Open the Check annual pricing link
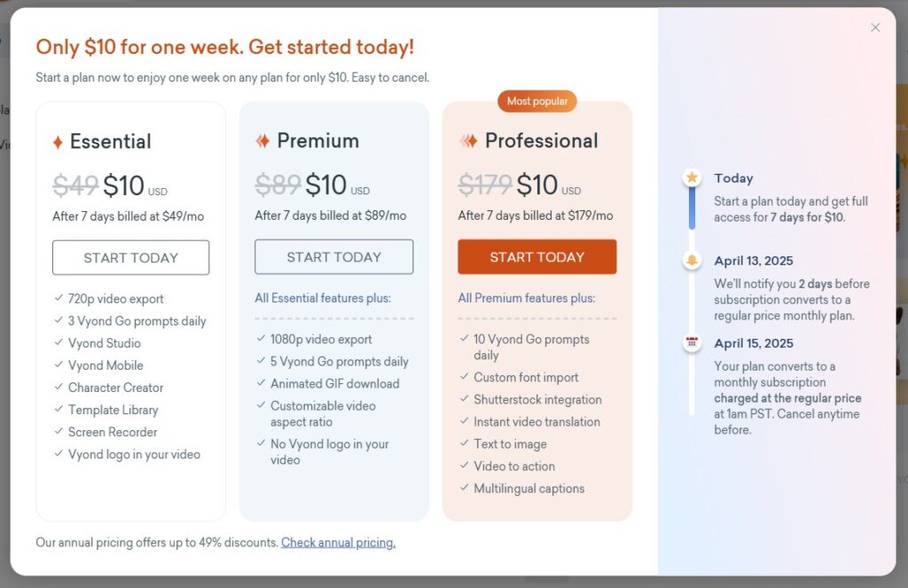The image size is (908, 588). [x=339, y=543]
